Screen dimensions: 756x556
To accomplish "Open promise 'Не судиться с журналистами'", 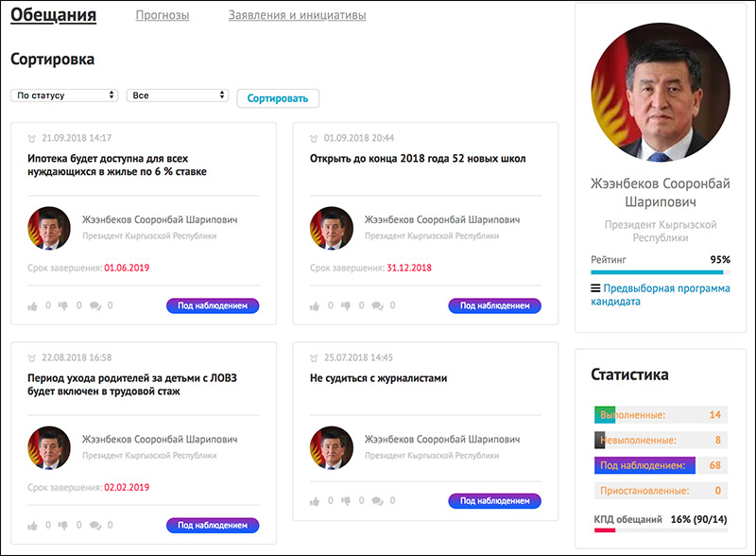I will point(378,378).
